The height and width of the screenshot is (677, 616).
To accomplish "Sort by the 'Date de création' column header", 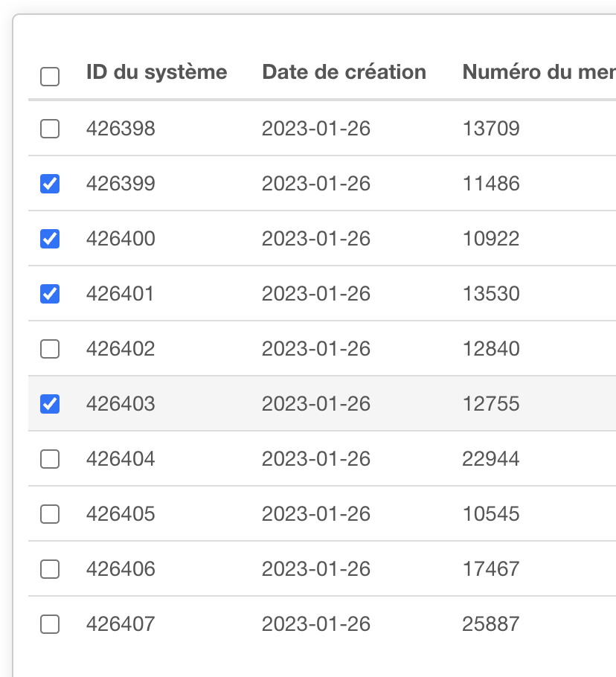I will tap(344, 72).
